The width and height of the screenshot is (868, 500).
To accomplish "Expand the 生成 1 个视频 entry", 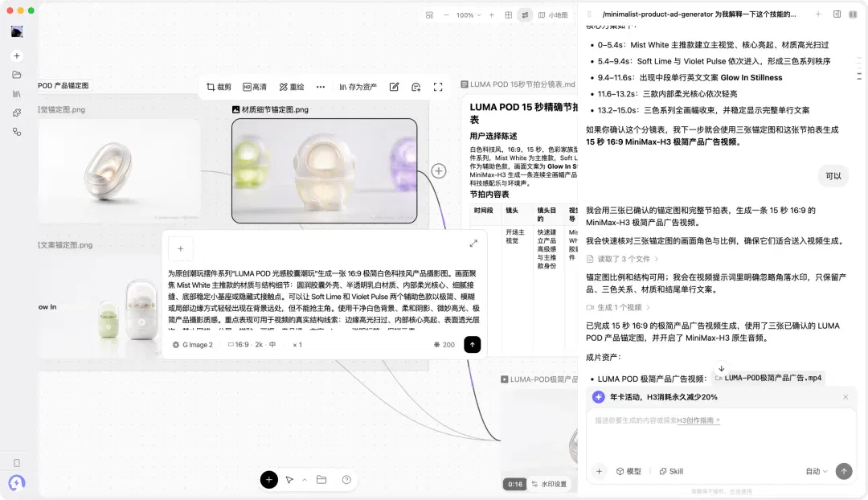I will point(618,307).
